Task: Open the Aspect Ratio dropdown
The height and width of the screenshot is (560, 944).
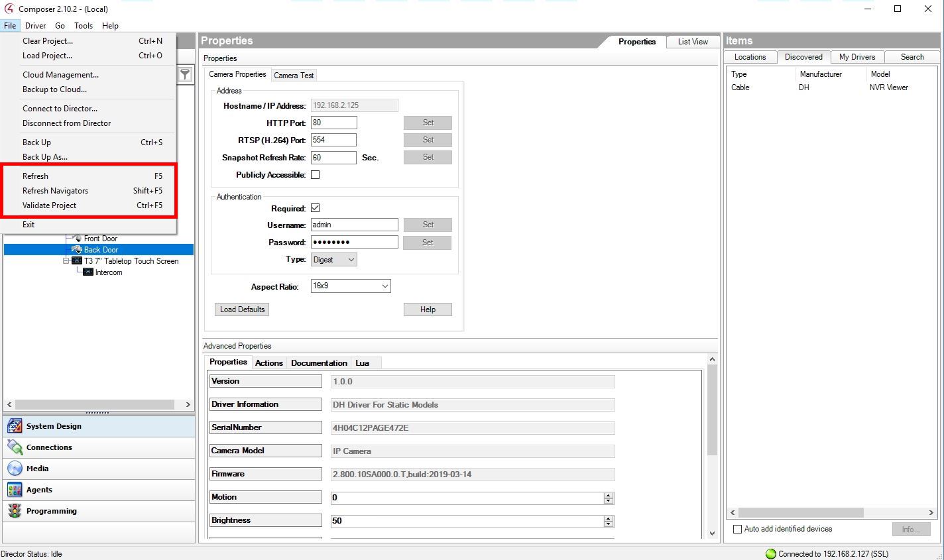Action: pos(350,286)
